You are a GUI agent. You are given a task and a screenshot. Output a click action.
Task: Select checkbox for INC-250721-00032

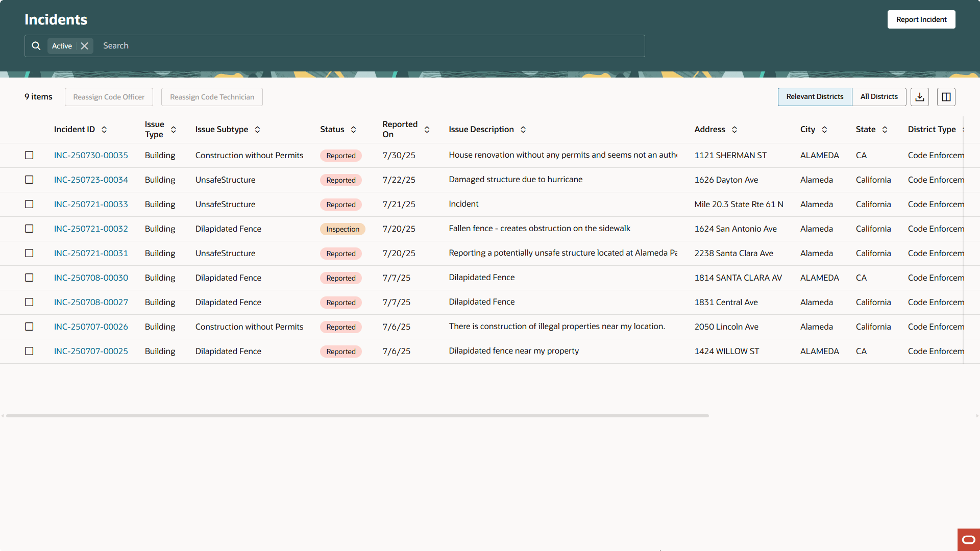29,229
